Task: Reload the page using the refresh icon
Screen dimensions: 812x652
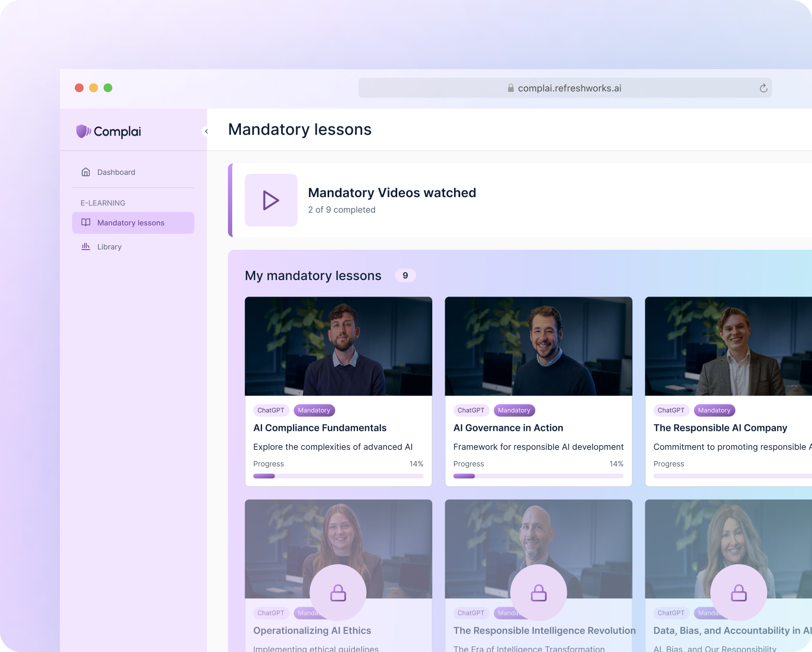Action: (x=764, y=88)
